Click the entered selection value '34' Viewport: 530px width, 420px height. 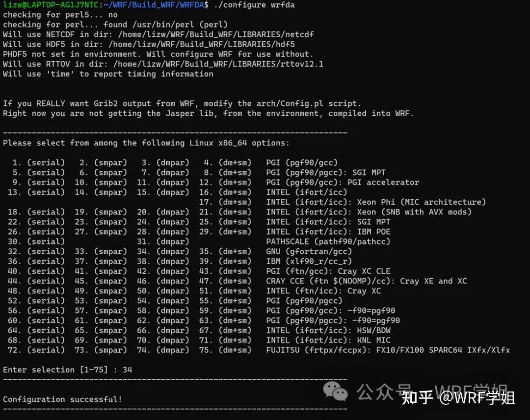tap(127, 369)
